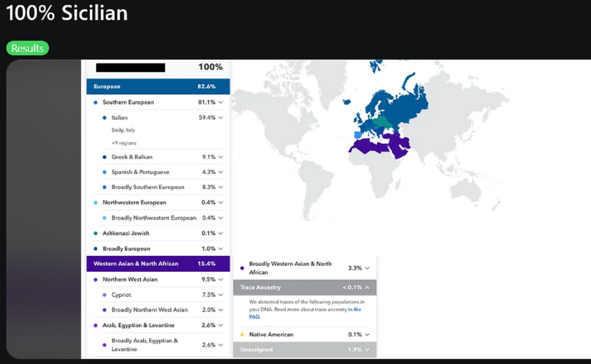Click the Broadly Southern European color dot
The height and width of the screenshot is (364, 591).
pos(105,187)
